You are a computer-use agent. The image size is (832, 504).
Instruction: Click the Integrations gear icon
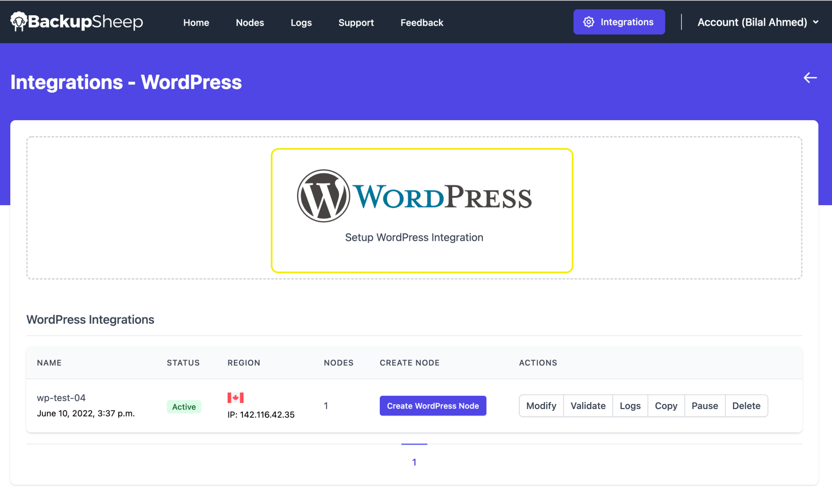589,22
